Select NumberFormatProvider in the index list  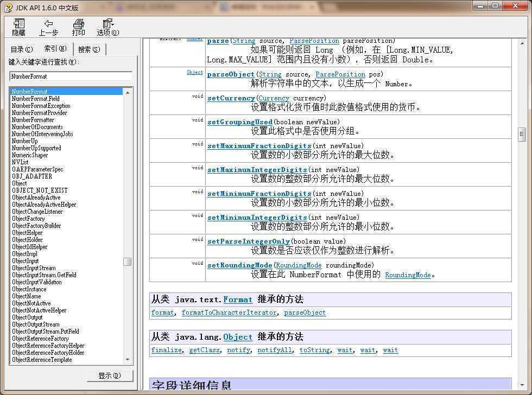coord(39,113)
